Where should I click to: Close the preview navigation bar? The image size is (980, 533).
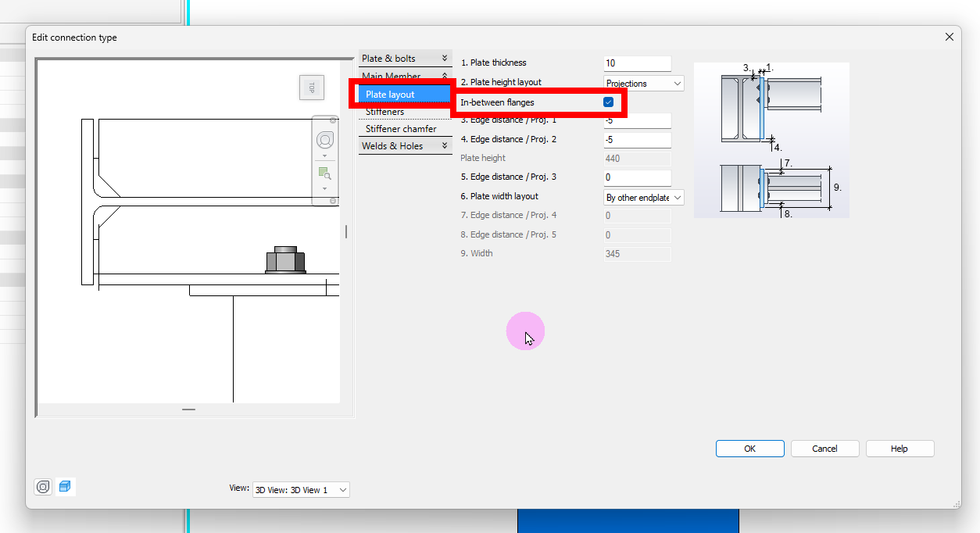[x=333, y=120]
